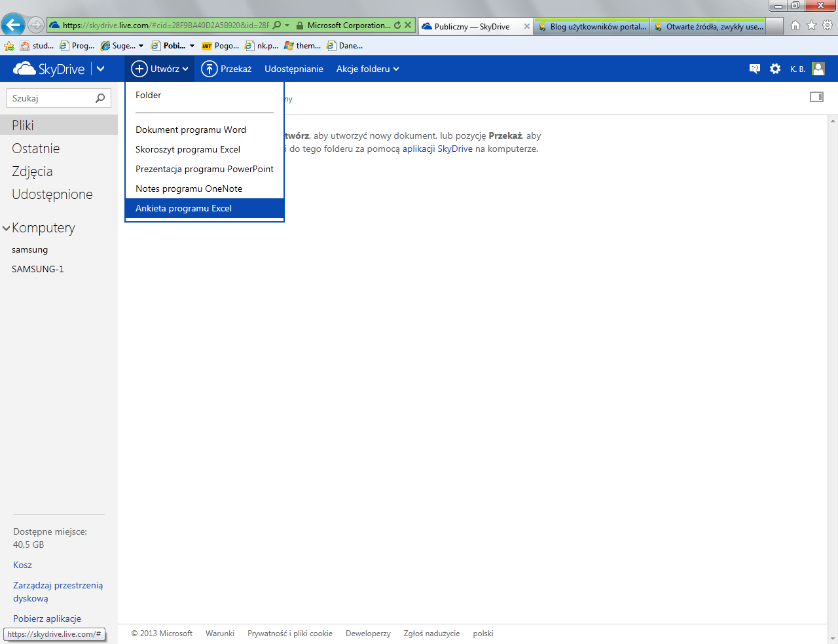Open Udostępnianie sharing option
The image size is (838, 644).
pyautogui.click(x=294, y=69)
